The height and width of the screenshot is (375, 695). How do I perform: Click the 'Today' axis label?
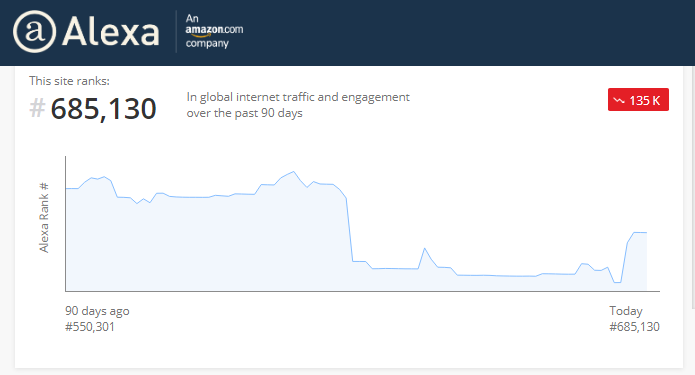click(x=626, y=311)
